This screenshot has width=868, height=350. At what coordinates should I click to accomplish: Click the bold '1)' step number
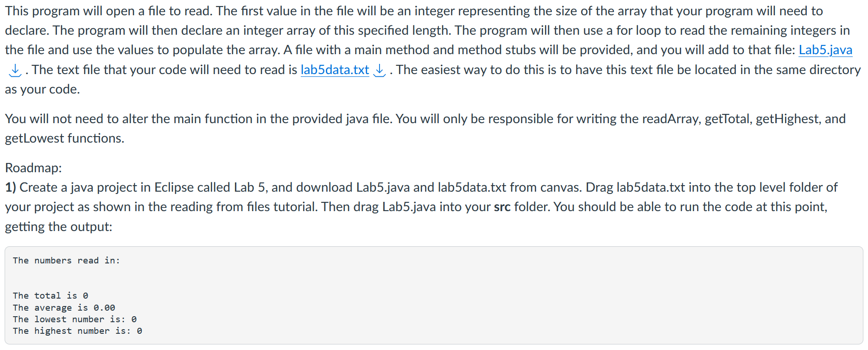point(11,187)
